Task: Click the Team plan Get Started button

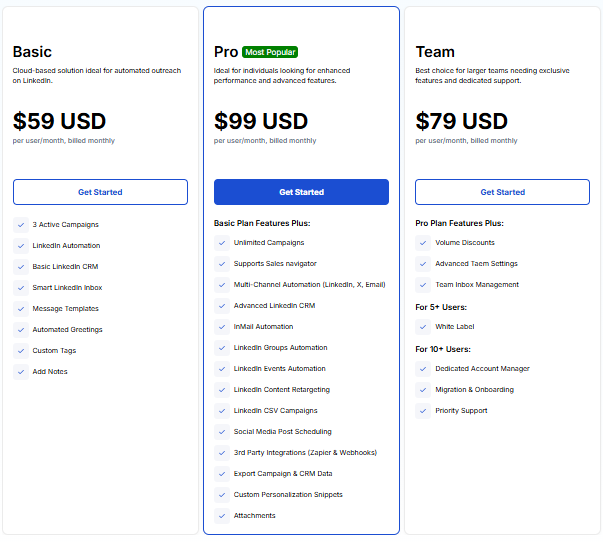Action: (x=502, y=192)
